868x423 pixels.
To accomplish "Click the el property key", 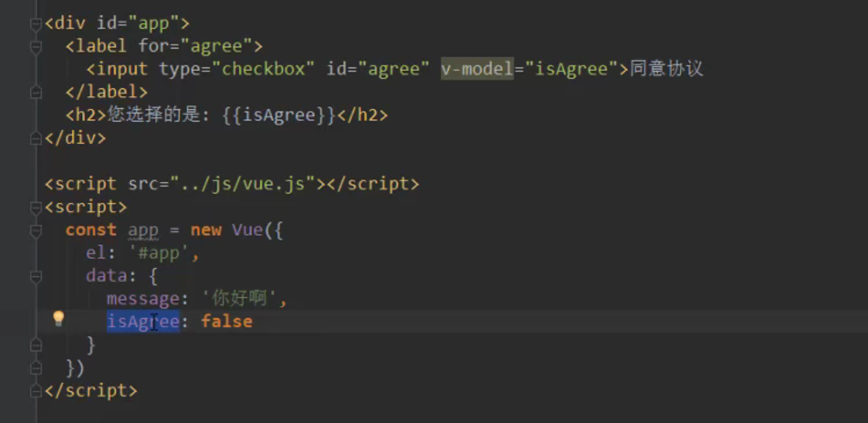I will tap(97, 253).
